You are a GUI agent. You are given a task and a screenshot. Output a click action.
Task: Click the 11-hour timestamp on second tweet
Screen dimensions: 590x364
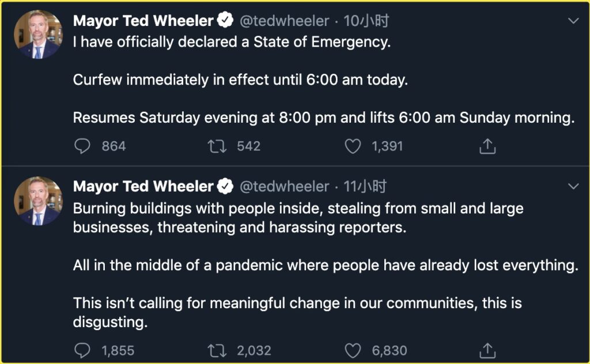(x=365, y=187)
